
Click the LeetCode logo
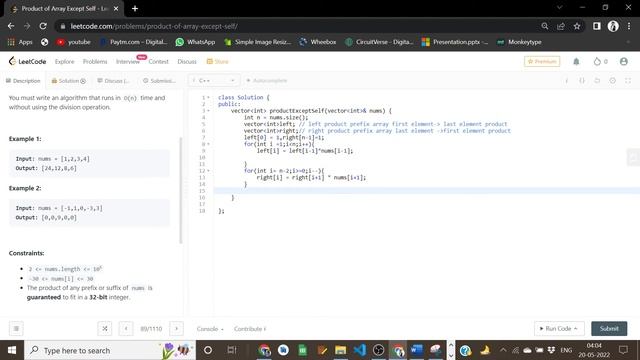click(27, 61)
